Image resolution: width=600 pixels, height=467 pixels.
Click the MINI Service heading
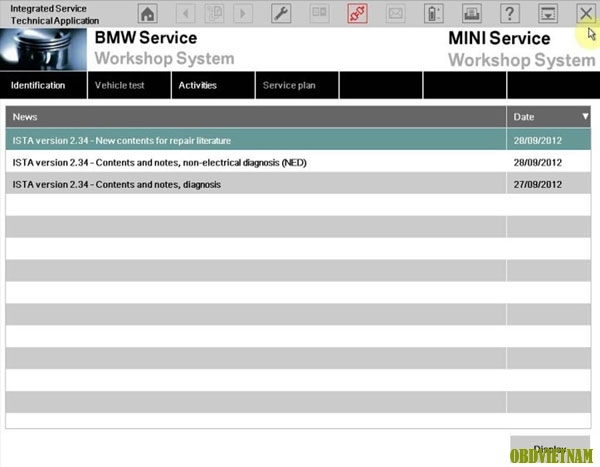[x=499, y=38]
